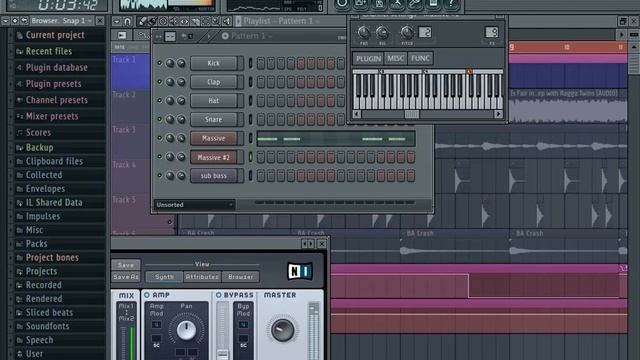Viewport: 640px width, 360px height.
Task: Switch to the PLUGIN tab in Channel settings
Action: [368, 59]
